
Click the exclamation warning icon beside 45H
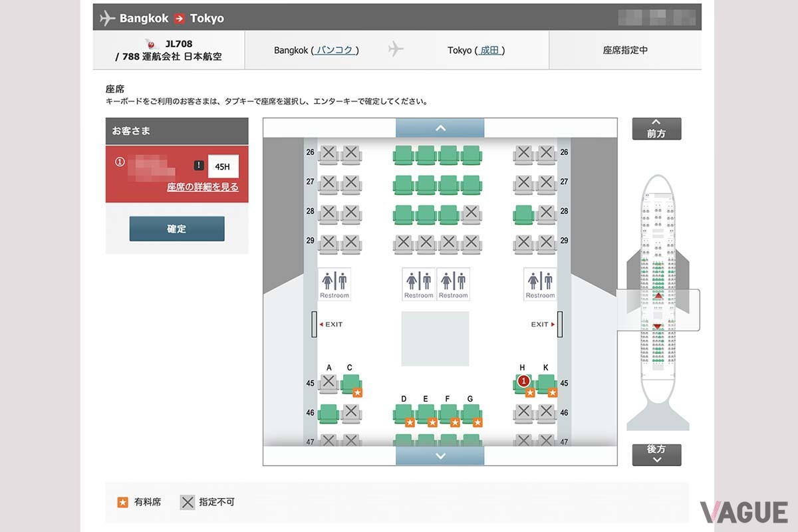(199, 166)
